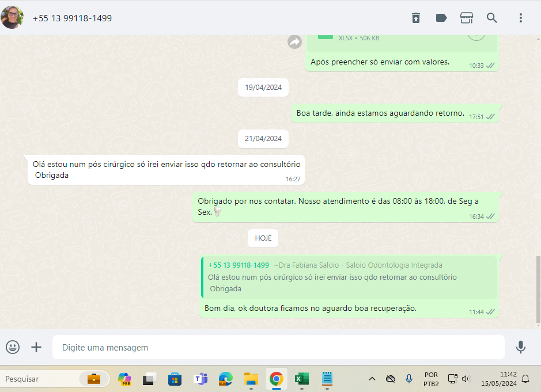Click the chat vertical scrollbar thumb
Screen dimensions: 541x392
point(538,290)
